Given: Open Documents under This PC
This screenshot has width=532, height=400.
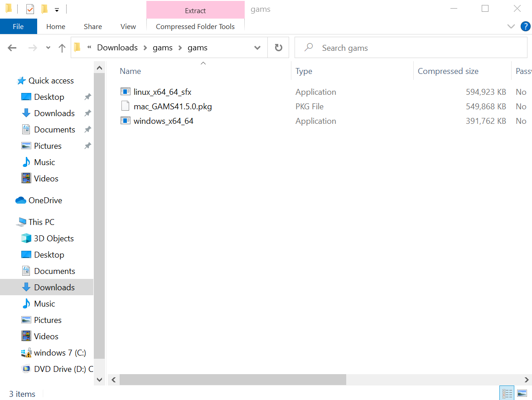Looking at the screenshot, I should pos(54,271).
